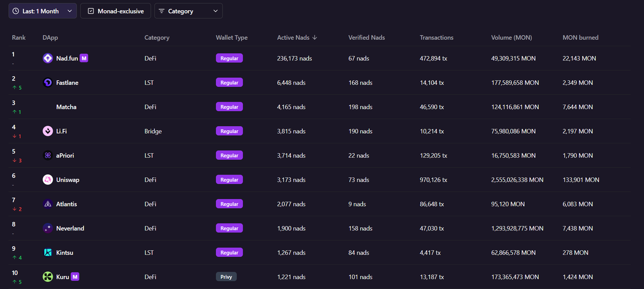Image resolution: width=644 pixels, height=289 pixels.
Task: Click the Li.Fi app logo icon
Action: 48,131
